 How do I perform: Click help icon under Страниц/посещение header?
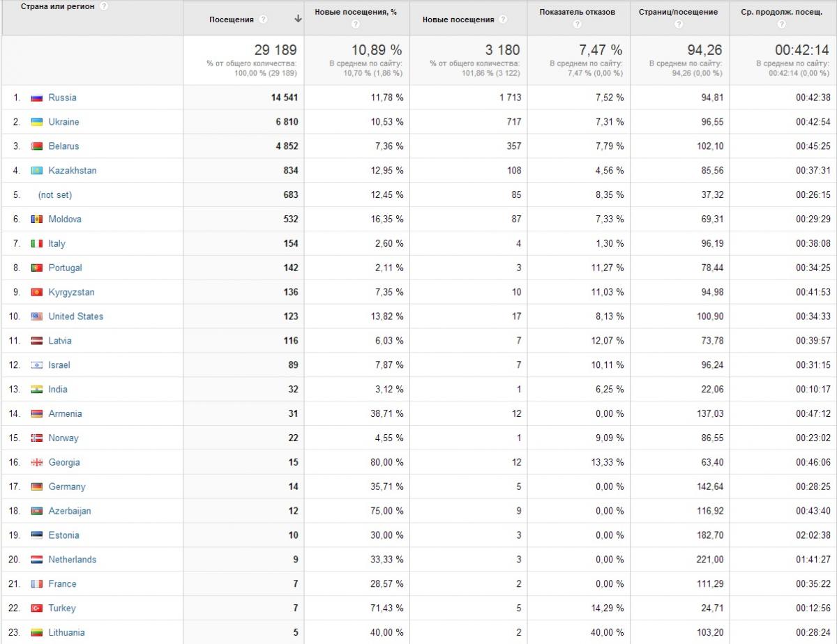tap(679, 24)
